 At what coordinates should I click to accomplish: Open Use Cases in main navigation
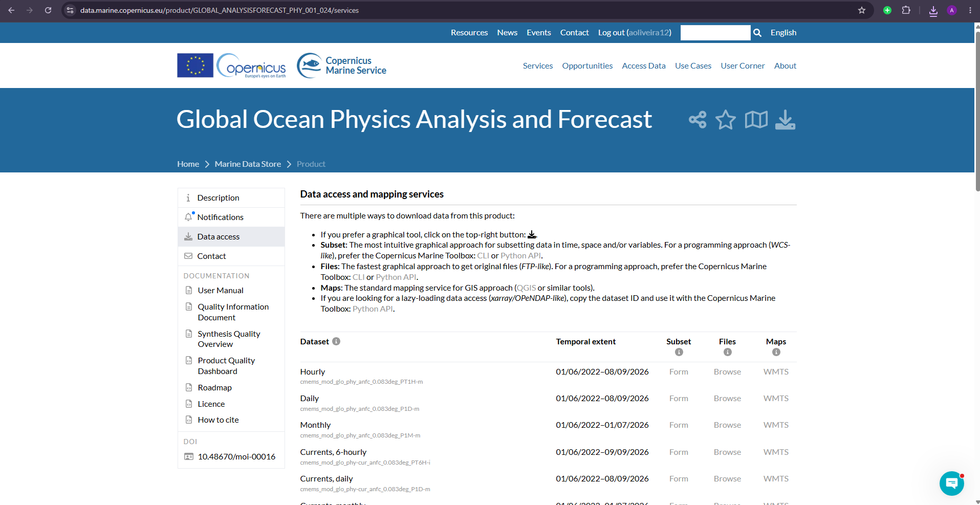pos(693,65)
